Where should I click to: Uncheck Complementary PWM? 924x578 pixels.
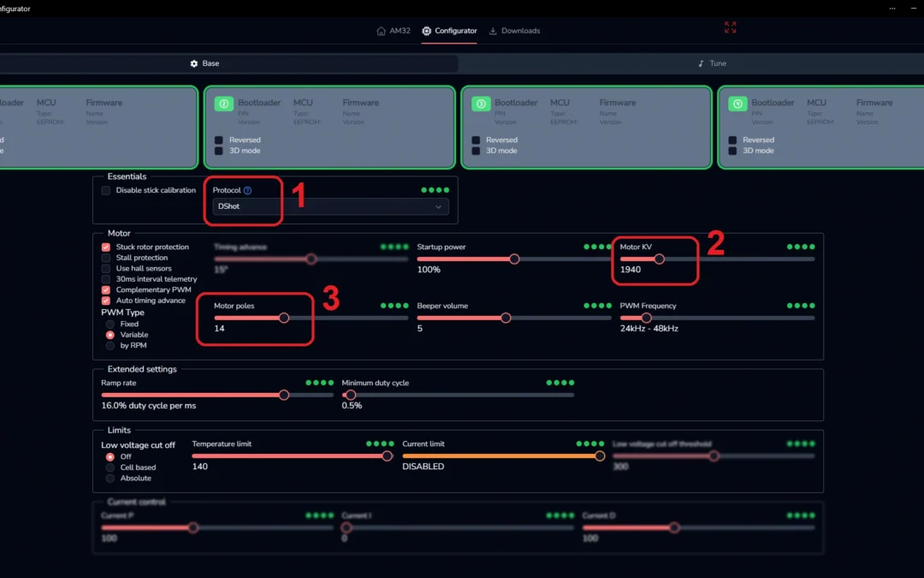[105, 289]
